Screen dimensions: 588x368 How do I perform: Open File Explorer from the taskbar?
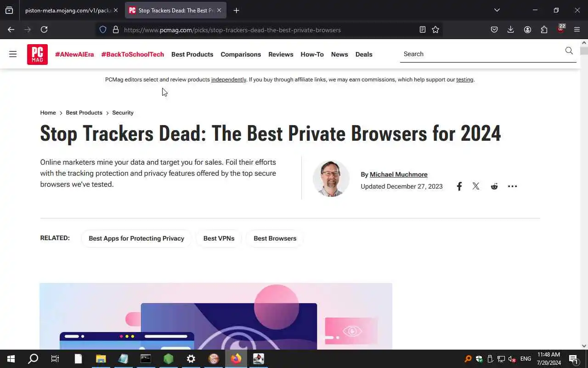(101, 359)
